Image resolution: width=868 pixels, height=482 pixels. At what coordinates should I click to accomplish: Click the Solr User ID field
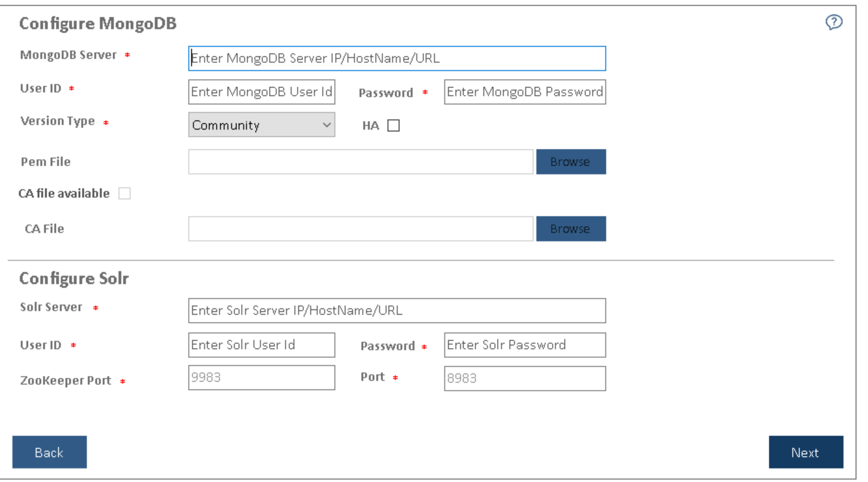pyautogui.click(x=261, y=345)
